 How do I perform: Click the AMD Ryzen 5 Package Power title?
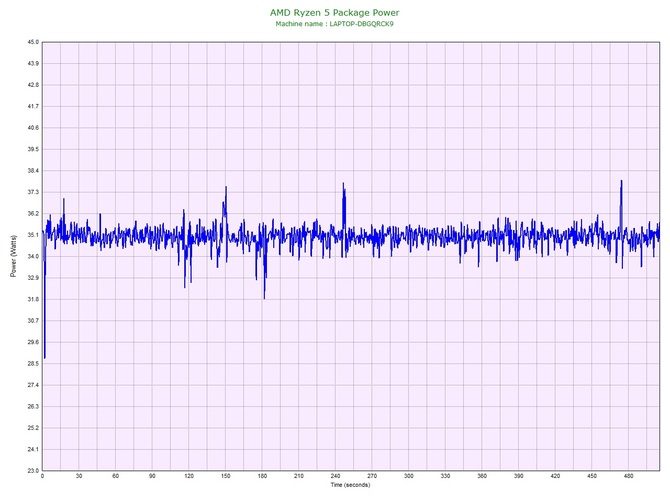point(334,12)
